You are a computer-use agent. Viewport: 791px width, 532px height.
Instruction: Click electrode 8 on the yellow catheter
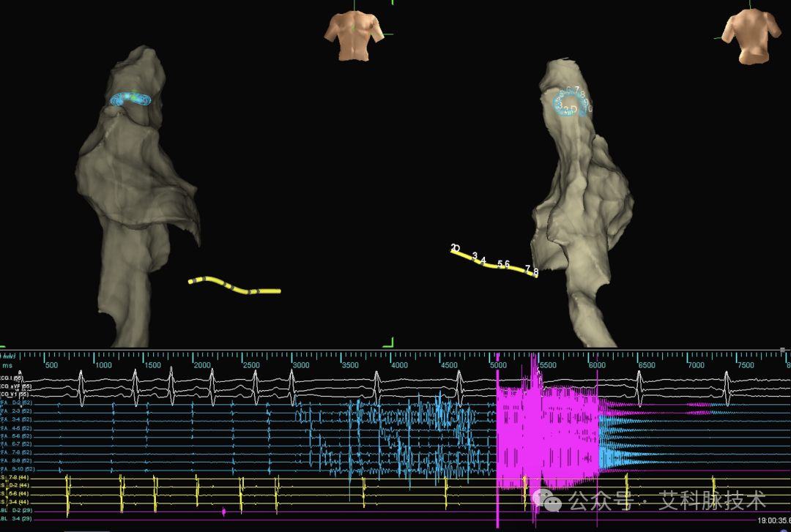535,272
